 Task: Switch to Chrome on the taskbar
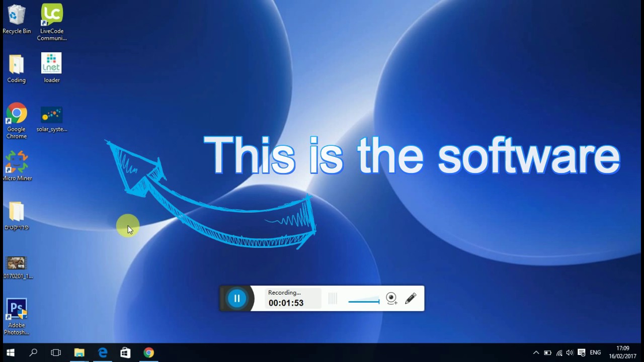(x=148, y=352)
